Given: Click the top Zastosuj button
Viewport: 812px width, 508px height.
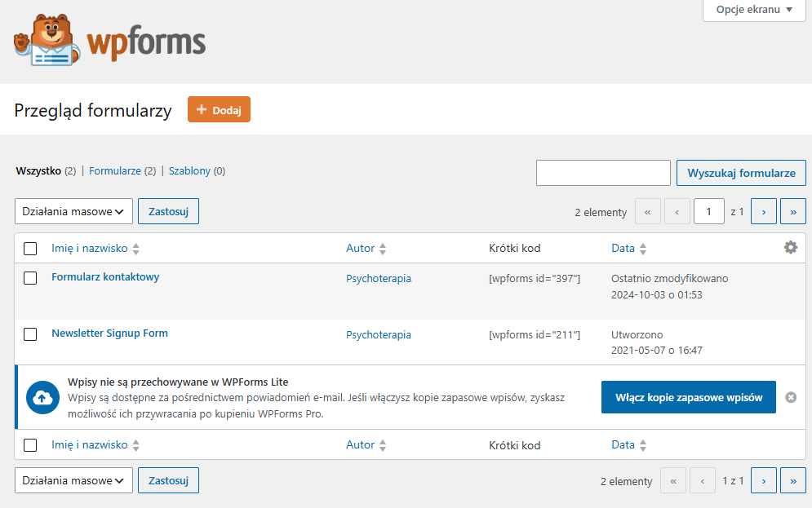Looking at the screenshot, I should click(168, 211).
